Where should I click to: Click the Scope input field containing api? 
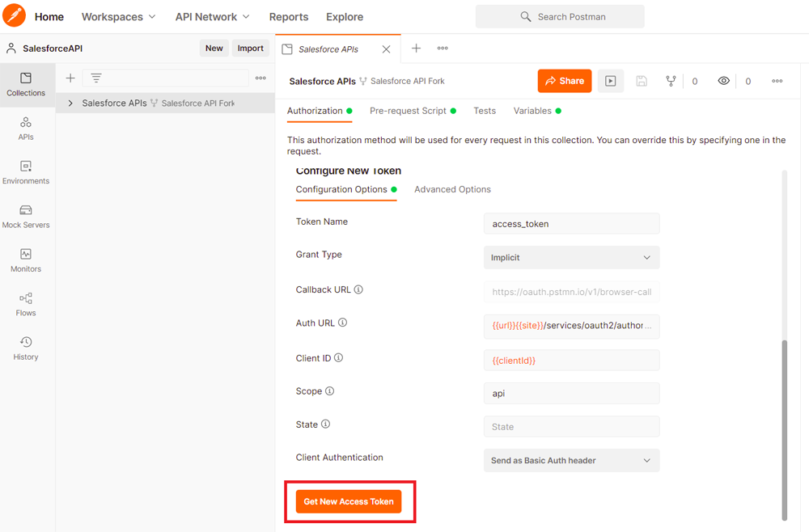[x=571, y=393]
